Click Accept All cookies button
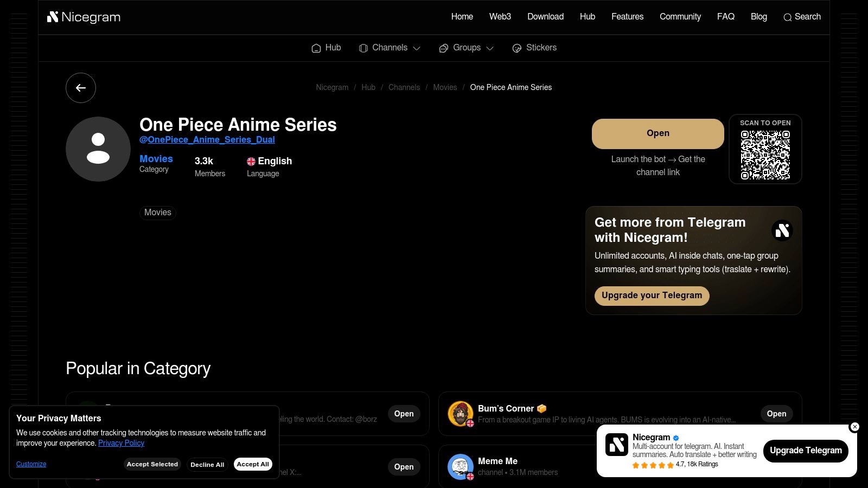The height and width of the screenshot is (488, 868). [x=253, y=464]
